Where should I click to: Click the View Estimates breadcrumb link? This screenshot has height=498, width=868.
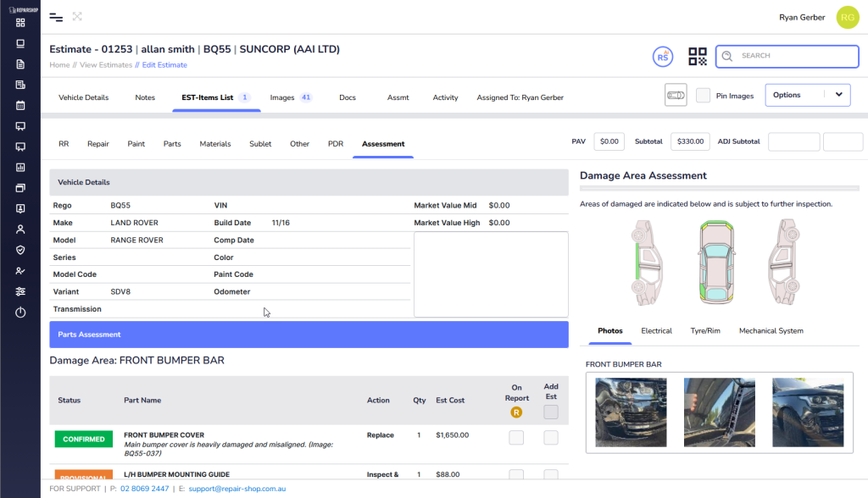106,64
